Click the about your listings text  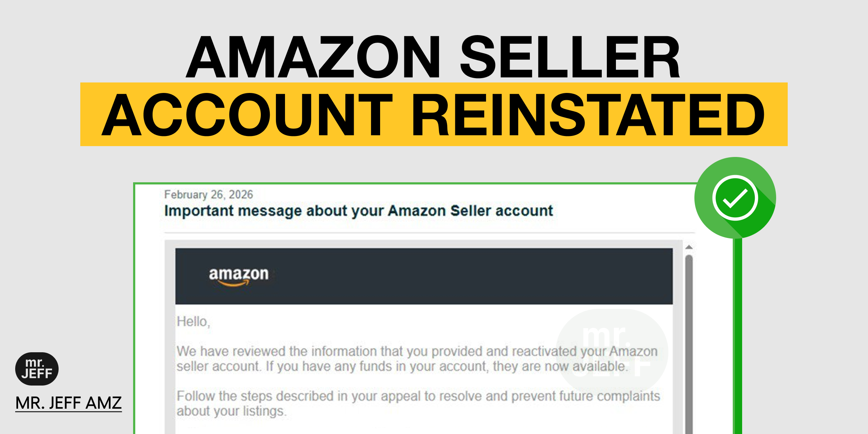231,411
